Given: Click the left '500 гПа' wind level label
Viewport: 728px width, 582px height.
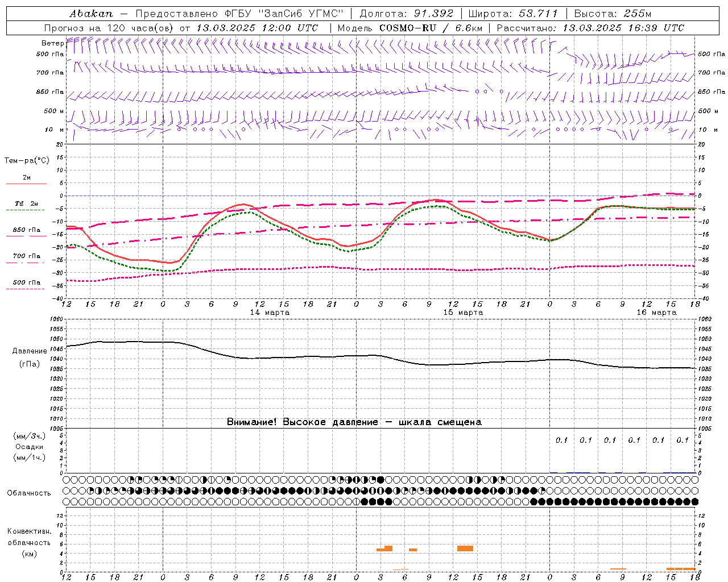Looking at the screenshot, I should coord(50,54).
